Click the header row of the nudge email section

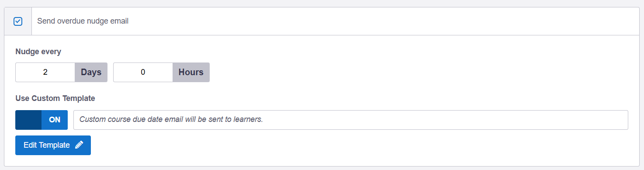click(322, 21)
